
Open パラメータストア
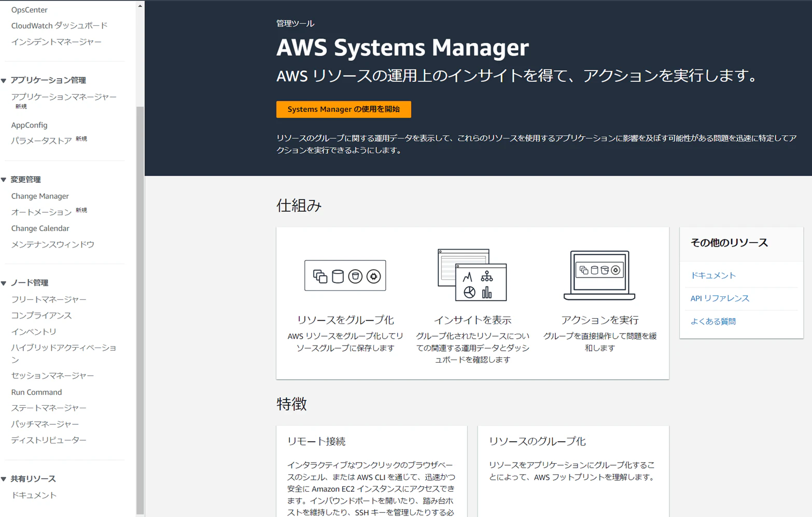[41, 140]
